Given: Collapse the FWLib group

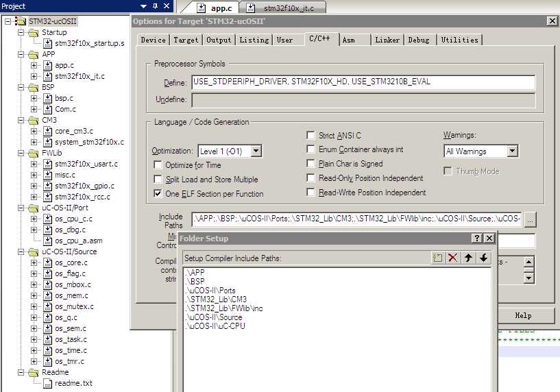Looking at the screenshot, I should pyautogui.click(x=21, y=153).
